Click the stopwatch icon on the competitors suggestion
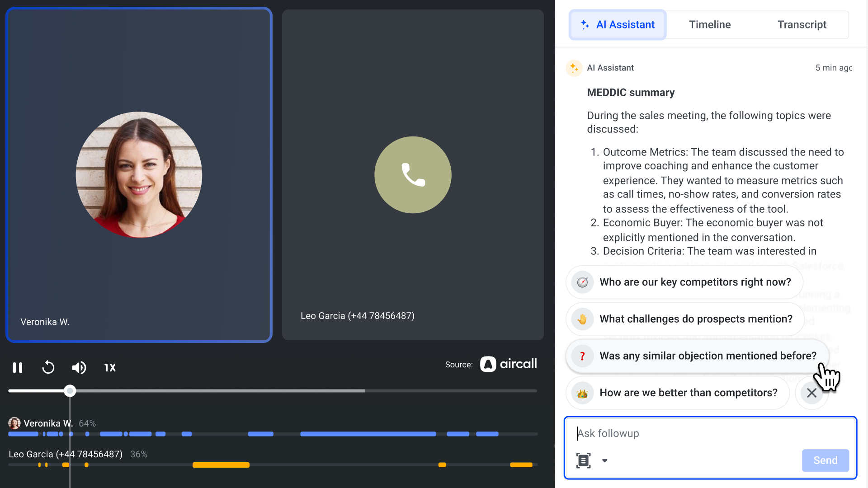 pos(582,282)
